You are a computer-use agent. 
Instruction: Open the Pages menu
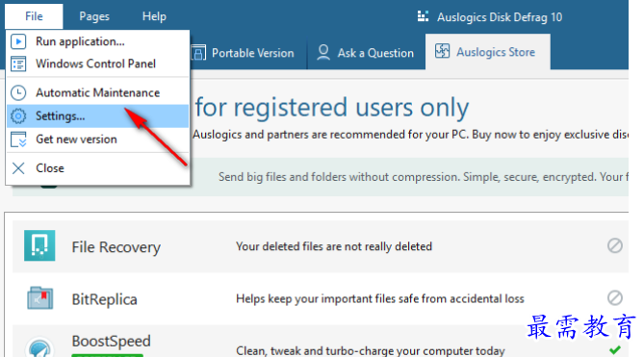click(94, 16)
